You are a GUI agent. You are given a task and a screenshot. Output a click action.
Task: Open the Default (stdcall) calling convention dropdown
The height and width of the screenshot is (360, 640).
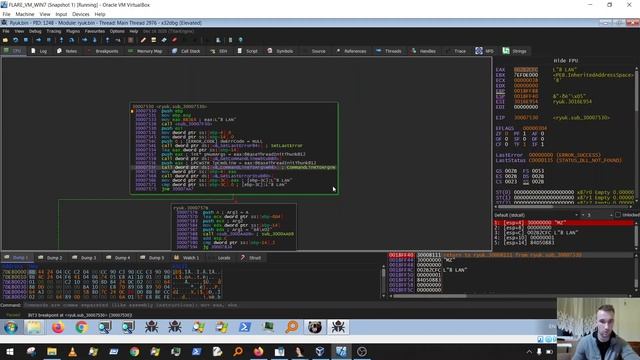[536, 215]
